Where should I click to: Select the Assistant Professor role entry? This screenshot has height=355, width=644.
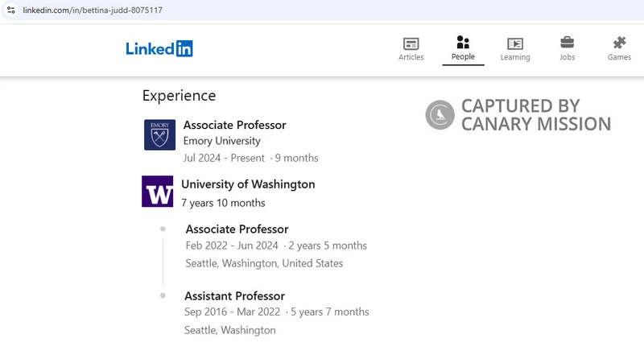(x=234, y=296)
